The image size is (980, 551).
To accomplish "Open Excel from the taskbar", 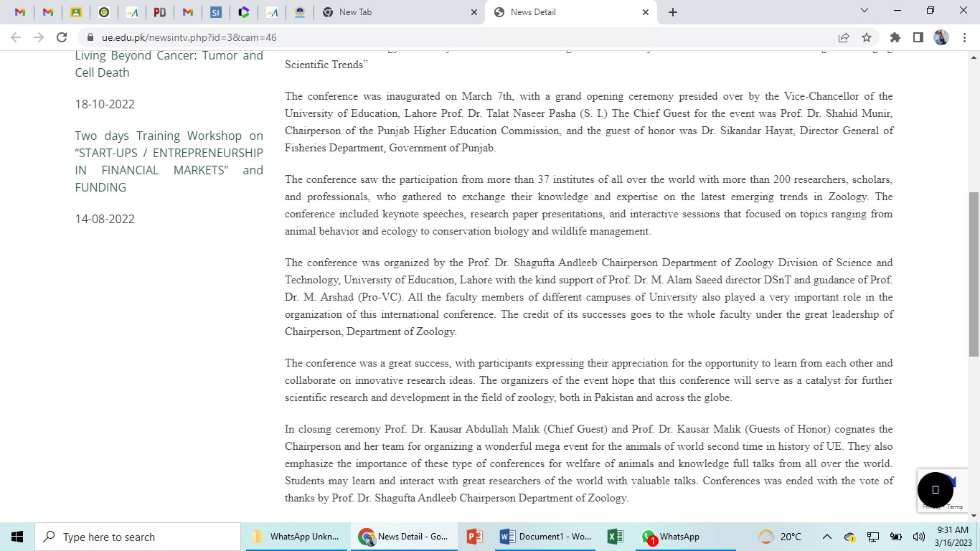I will [615, 537].
